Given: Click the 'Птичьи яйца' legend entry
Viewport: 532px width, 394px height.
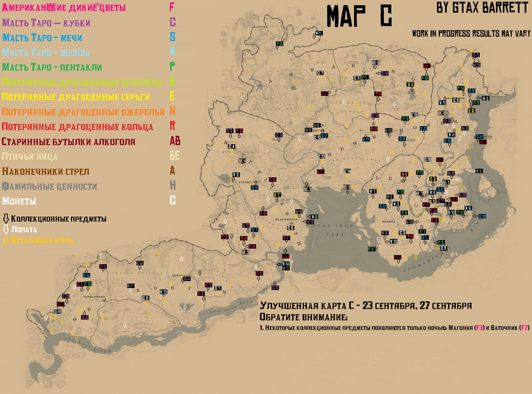Looking at the screenshot, I should (x=30, y=157).
